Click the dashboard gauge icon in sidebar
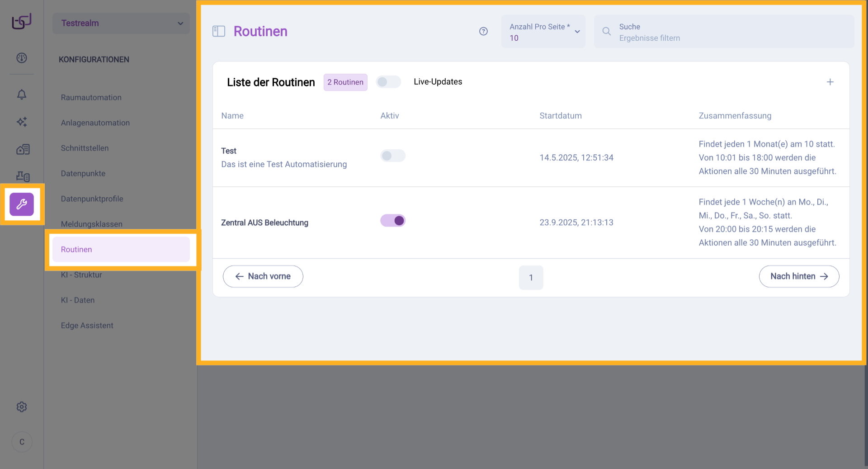The image size is (868, 469). (x=22, y=58)
